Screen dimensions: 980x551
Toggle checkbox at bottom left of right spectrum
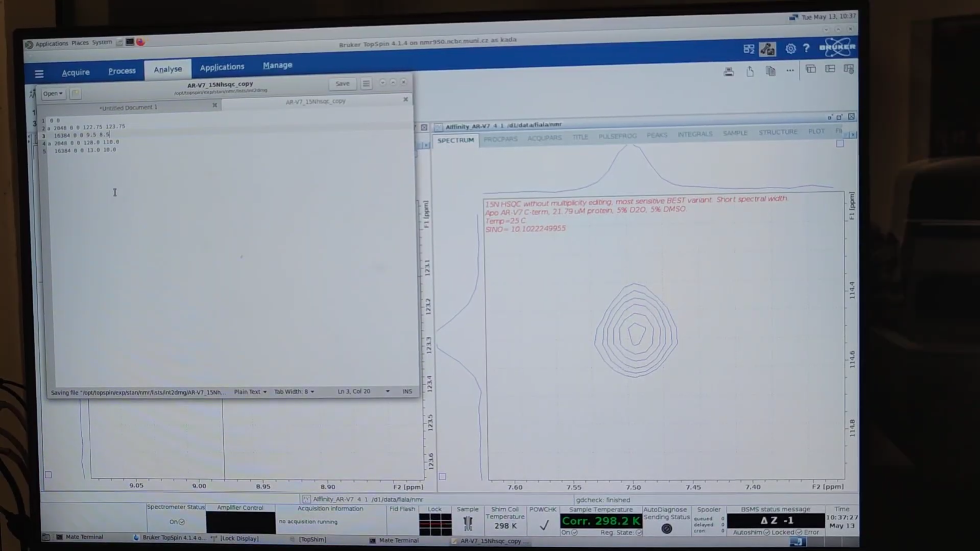click(443, 476)
